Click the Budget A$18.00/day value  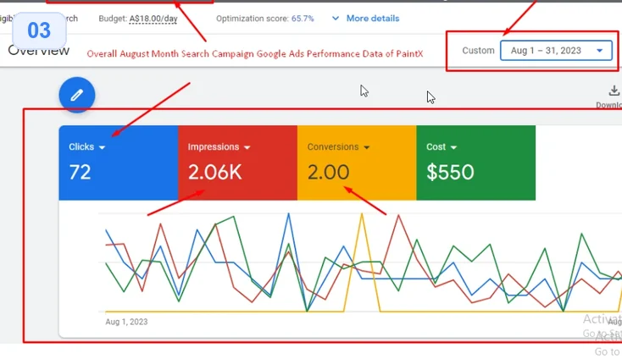click(153, 19)
